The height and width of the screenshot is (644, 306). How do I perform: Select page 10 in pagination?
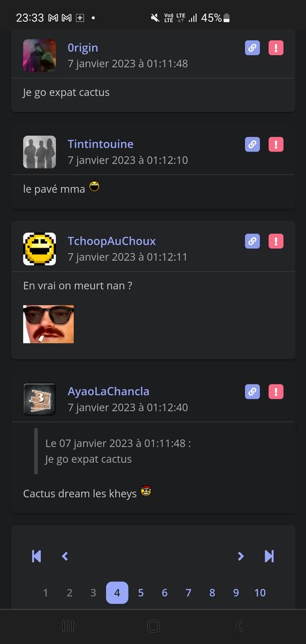click(x=260, y=592)
